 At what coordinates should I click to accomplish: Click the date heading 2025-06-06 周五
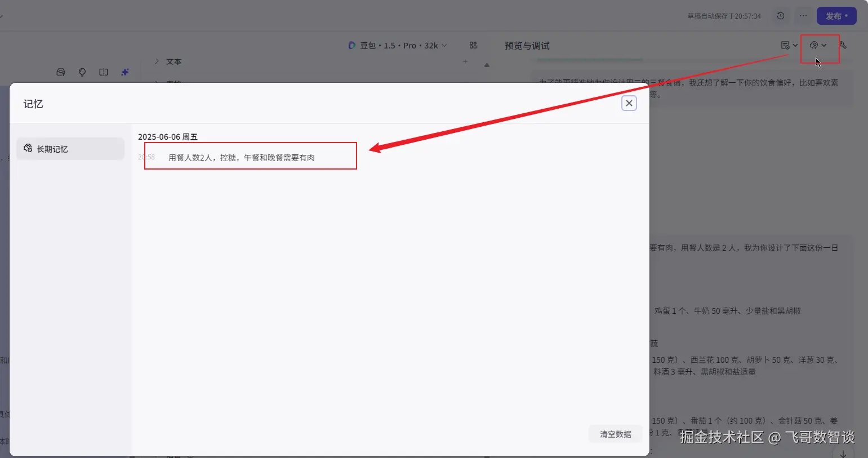pos(168,137)
